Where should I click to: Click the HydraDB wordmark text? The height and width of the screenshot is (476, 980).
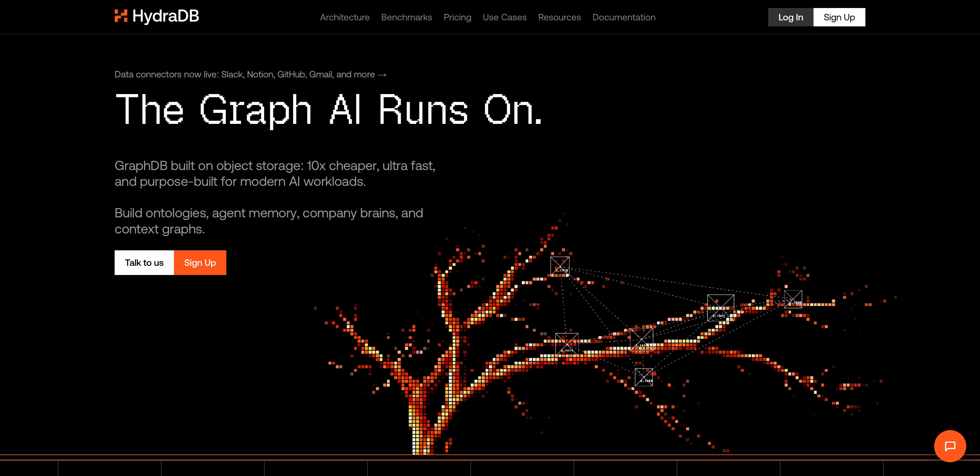tap(166, 16)
